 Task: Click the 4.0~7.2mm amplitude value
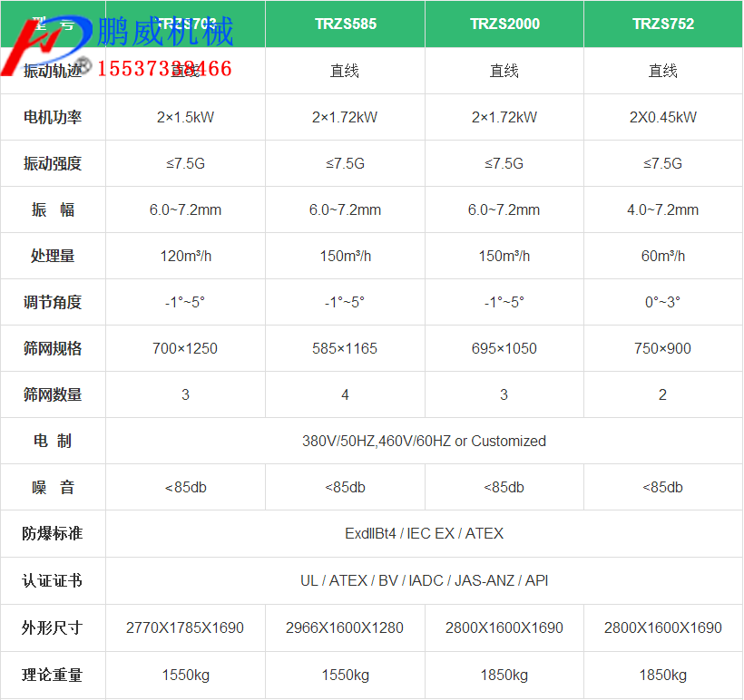click(662, 209)
